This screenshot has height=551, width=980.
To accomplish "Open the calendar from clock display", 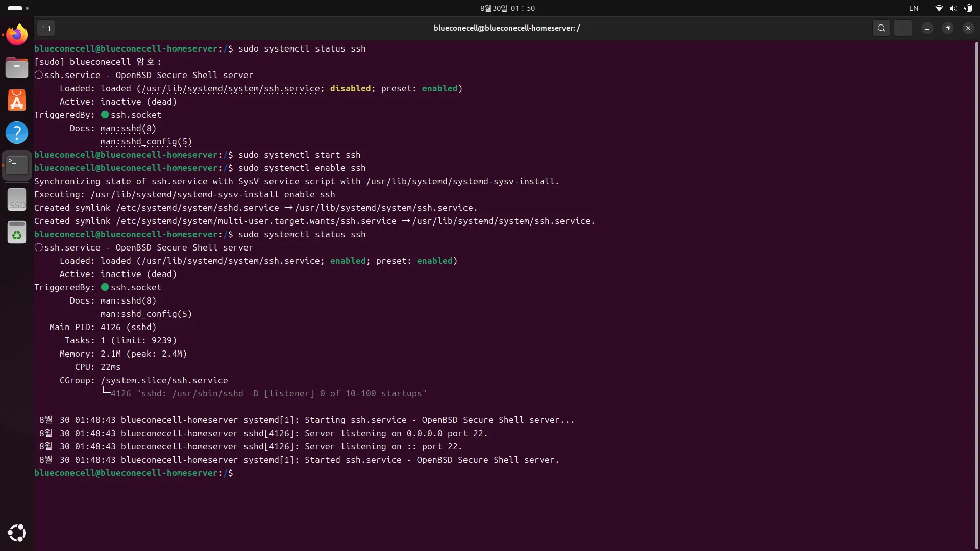I will (x=507, y=8).
